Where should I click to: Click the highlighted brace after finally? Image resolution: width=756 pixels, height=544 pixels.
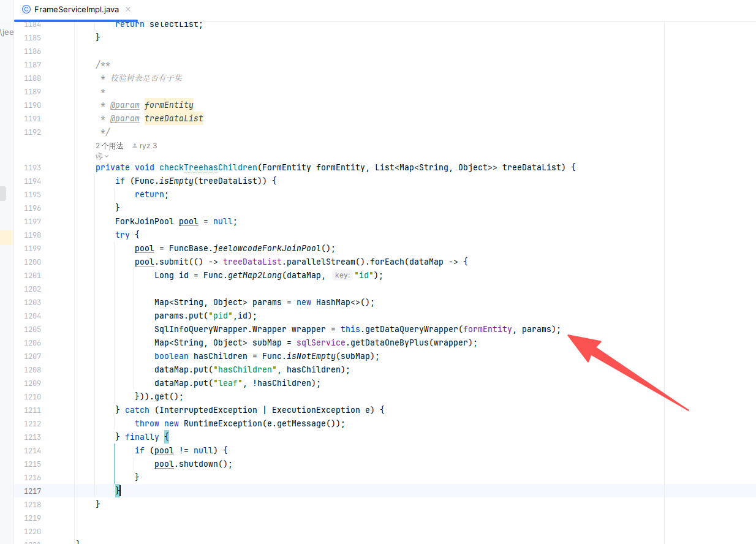pos(166,437)
